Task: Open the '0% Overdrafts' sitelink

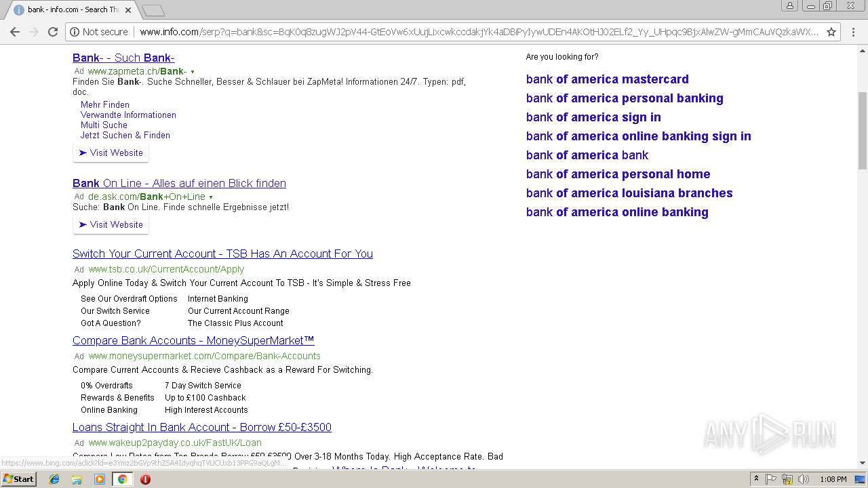Action: [106, 386]
